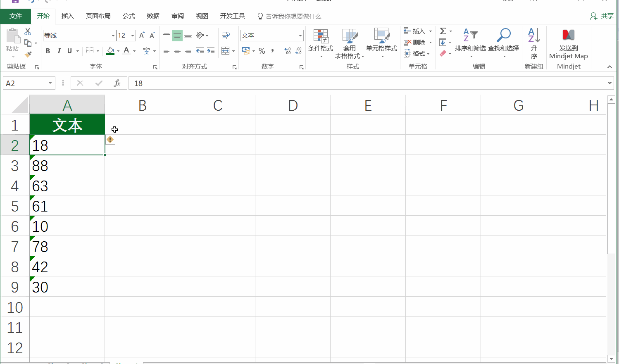This screenshot has width=619, height=364.
Task: Toggle Italic formatting
Action: click(x=59, y=51)
